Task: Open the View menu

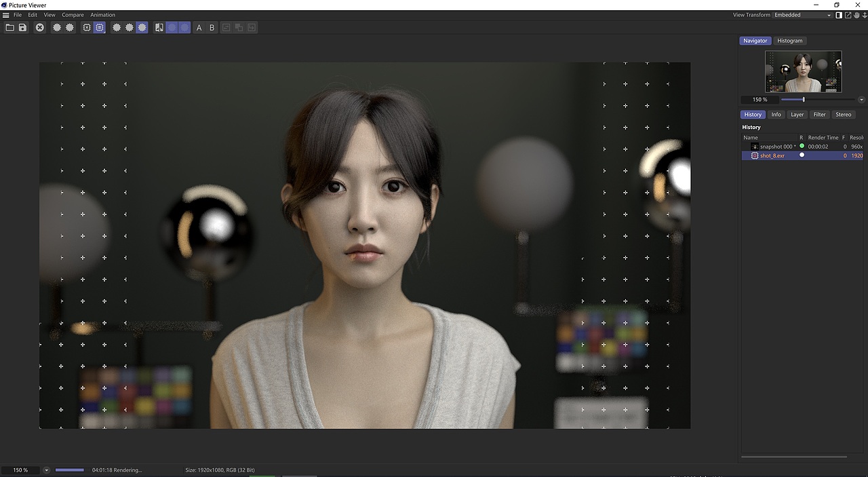Action: tap(50, 15)
